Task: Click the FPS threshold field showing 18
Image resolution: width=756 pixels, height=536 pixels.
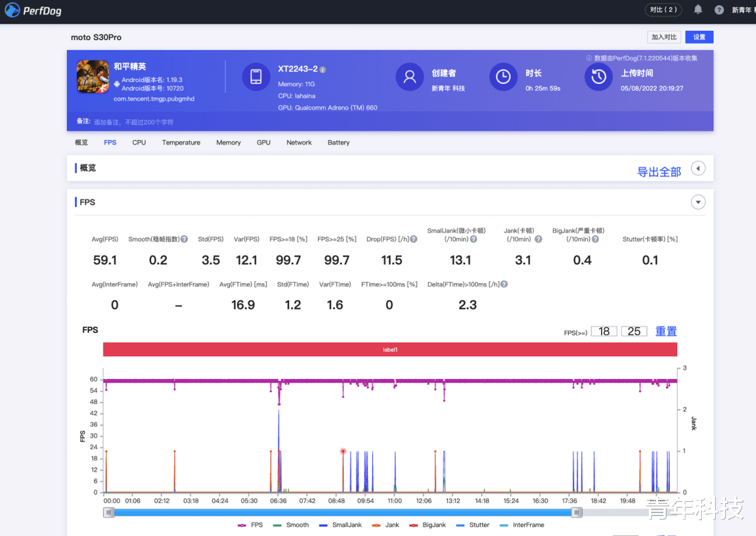Action: point(604,331)
